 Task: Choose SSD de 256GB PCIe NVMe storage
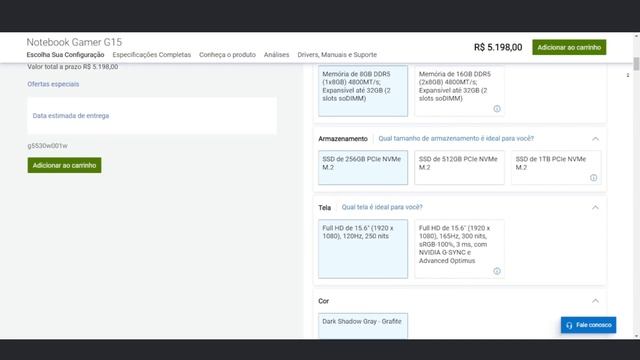point(363,167)
